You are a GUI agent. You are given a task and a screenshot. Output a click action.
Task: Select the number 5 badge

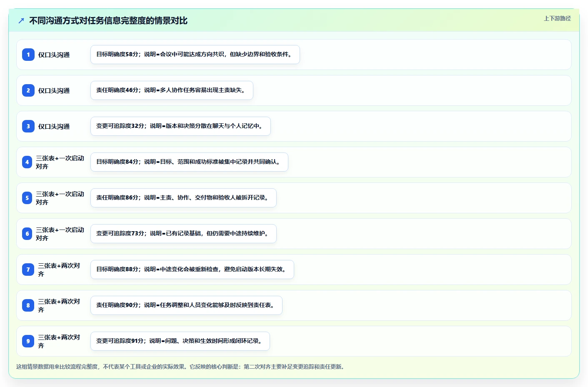click(27, 198)
